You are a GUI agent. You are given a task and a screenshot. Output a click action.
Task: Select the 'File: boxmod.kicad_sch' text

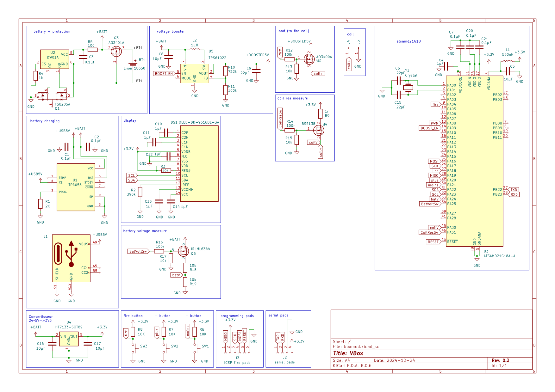pos(357,347)
